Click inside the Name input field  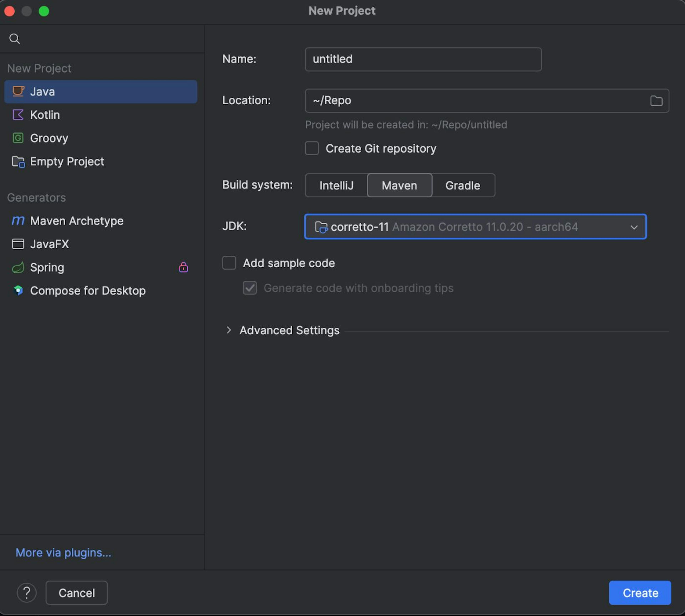(x=422, y=59)
